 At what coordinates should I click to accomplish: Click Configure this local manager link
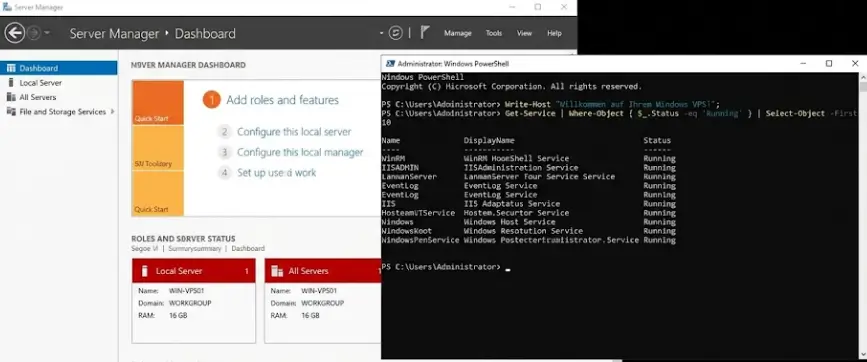(x=300, y=152)
